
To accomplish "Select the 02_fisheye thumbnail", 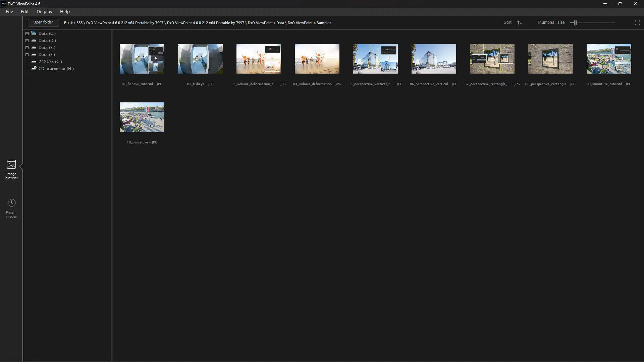I will (x=200, y=59).
